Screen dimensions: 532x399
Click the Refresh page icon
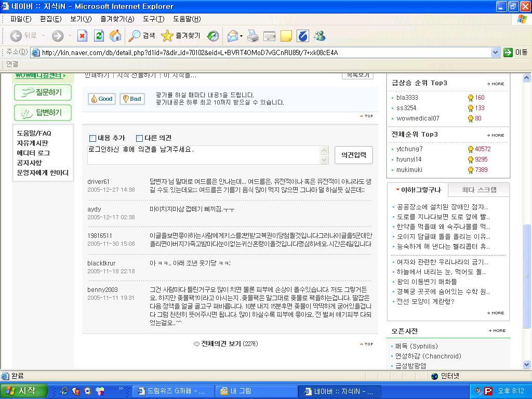tap(99, 36)
